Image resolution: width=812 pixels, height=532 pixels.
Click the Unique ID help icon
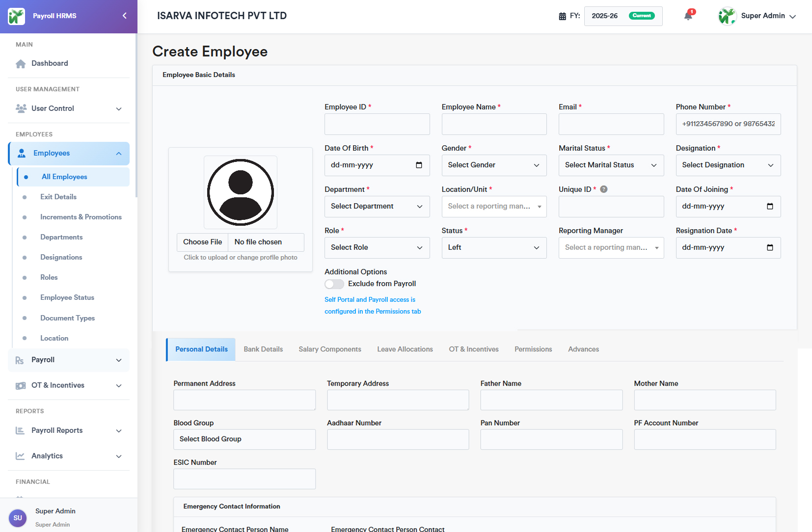[x=604, y=189]
